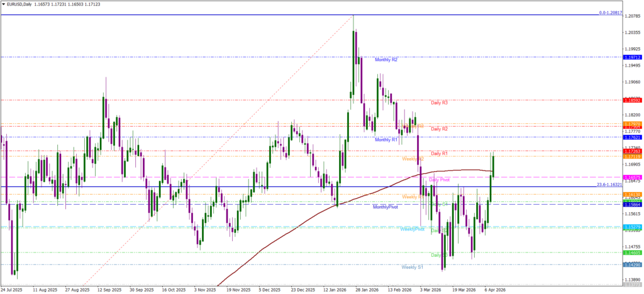Viewport: 644px width, 294px height.
Task: Select the 1.14290 Weekly S1 price tag
Action: [631, 264]
